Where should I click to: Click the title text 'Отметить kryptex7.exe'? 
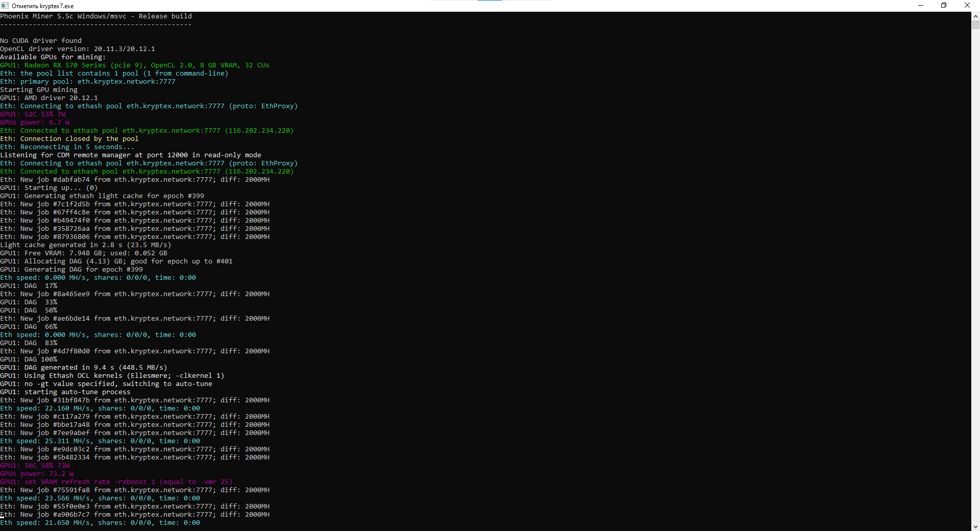click(43, 6)
